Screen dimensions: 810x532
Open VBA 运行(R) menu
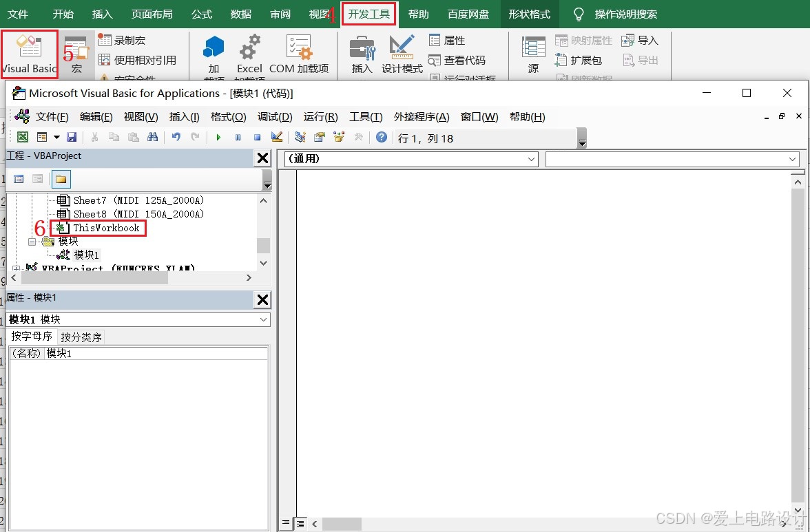[321, 117]
